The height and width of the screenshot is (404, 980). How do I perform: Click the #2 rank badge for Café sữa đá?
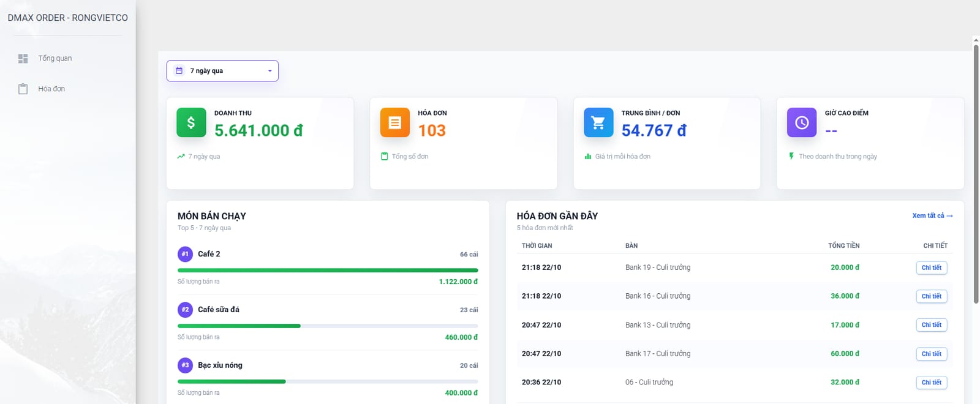185,310
